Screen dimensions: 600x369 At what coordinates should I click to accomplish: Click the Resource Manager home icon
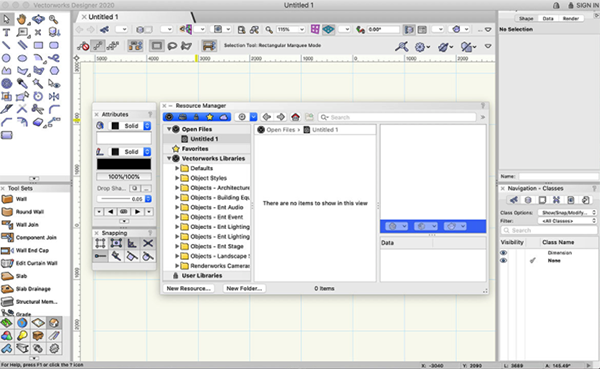pos(295,117)
